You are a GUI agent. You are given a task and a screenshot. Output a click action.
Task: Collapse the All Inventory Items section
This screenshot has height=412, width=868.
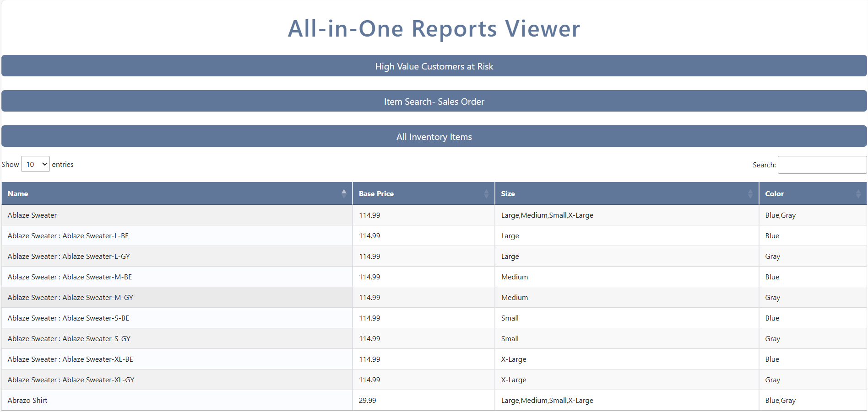click(434, 137)
